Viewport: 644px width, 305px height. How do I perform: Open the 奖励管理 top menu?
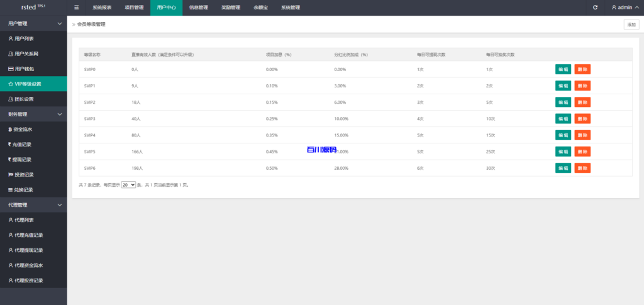[231, 8]
